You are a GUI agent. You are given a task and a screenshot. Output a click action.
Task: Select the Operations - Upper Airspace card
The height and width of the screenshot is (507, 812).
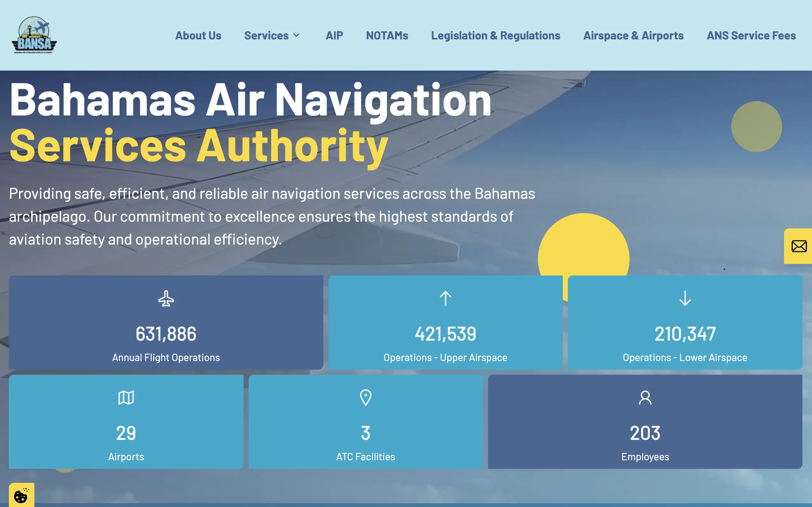coord(446,323)
